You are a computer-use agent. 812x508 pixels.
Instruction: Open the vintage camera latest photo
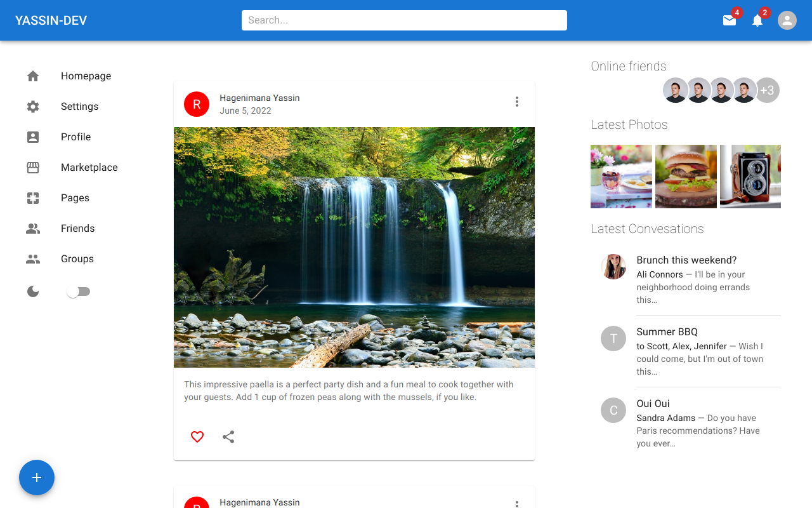pos(750,177)
